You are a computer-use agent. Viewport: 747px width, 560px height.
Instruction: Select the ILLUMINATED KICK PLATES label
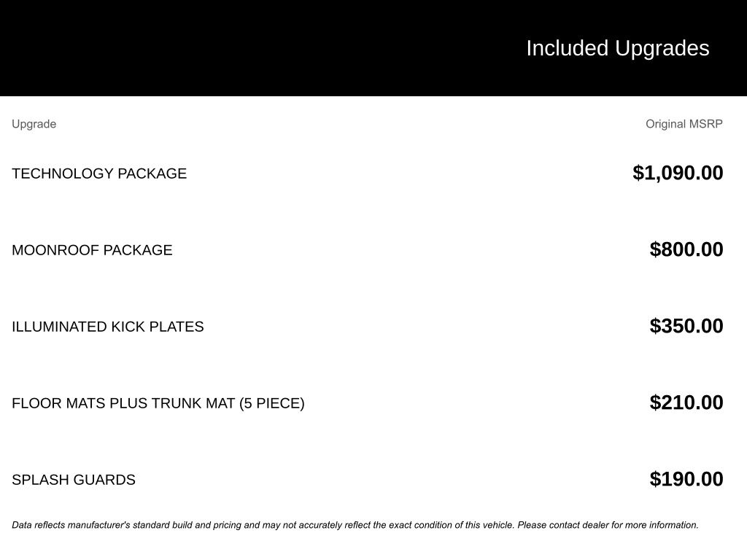108,327
